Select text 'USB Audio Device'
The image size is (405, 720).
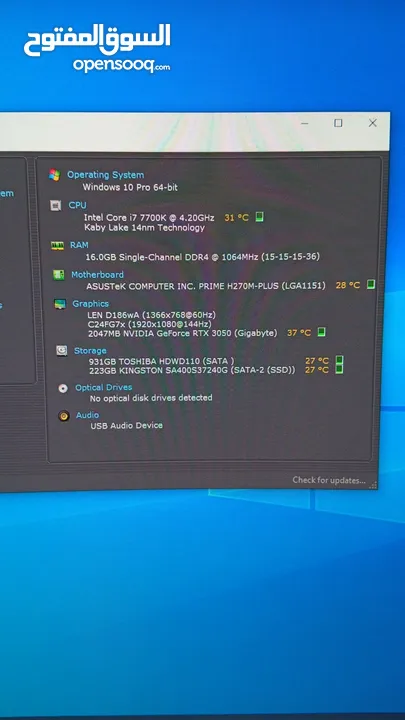127,426
